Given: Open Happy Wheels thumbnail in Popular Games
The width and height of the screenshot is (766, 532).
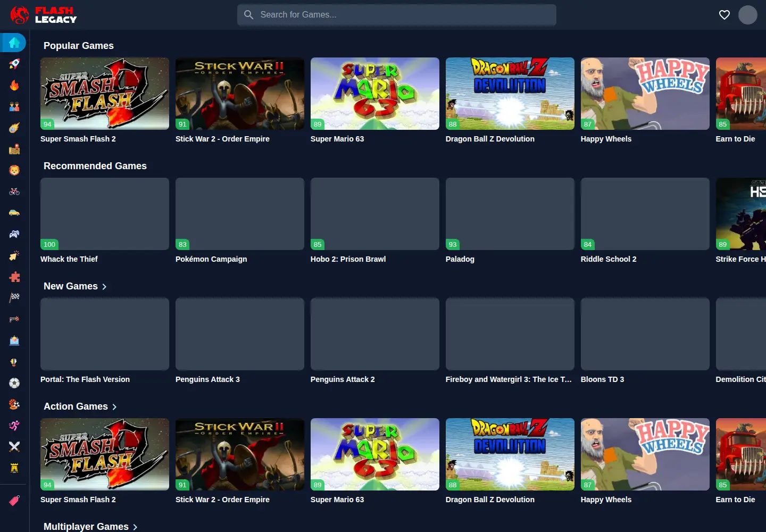Looking at the screenshot, I should (645, 94).
